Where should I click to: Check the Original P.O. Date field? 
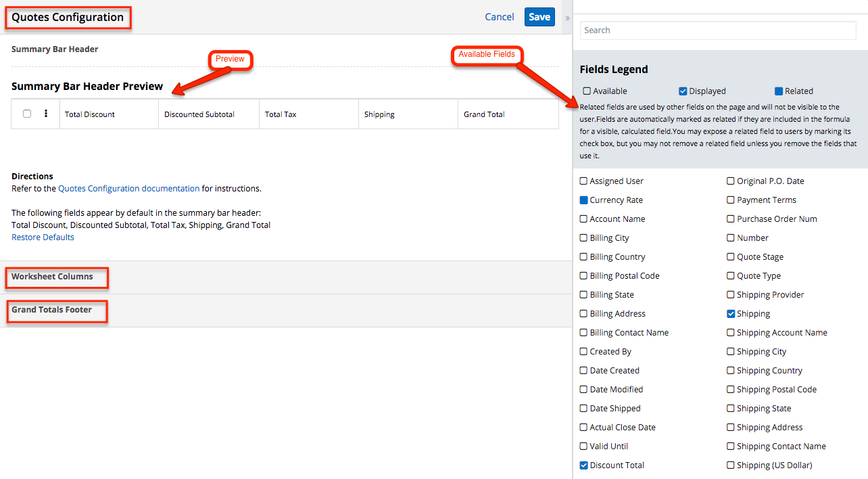(x=731, y=181)
